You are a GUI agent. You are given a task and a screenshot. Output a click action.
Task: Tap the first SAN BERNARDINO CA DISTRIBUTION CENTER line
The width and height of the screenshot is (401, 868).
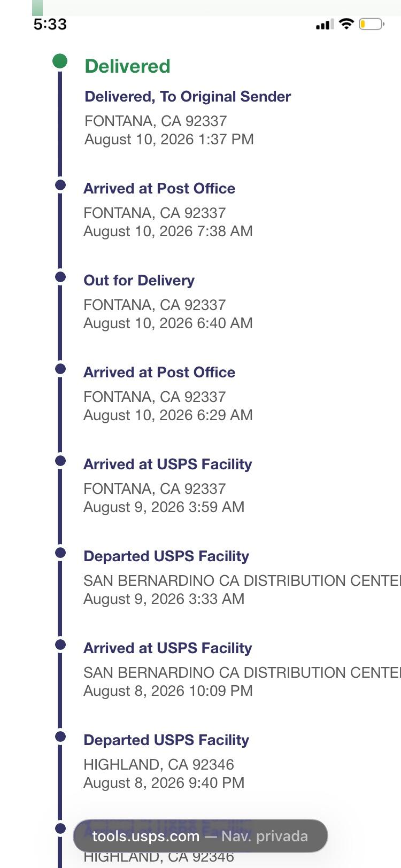[242, 581]
